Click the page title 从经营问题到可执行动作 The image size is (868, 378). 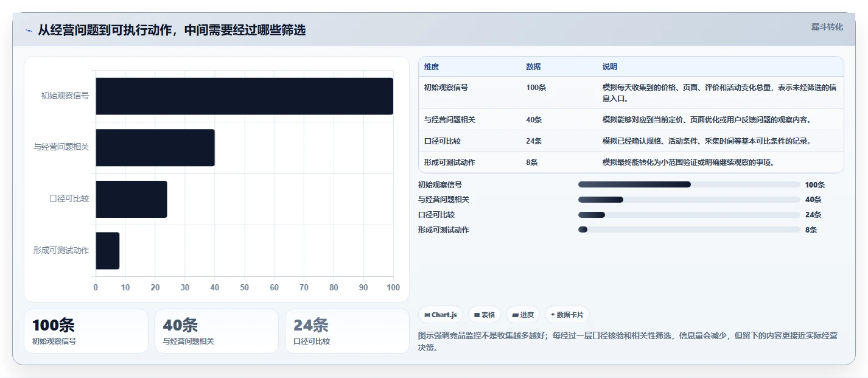(172, 30)
